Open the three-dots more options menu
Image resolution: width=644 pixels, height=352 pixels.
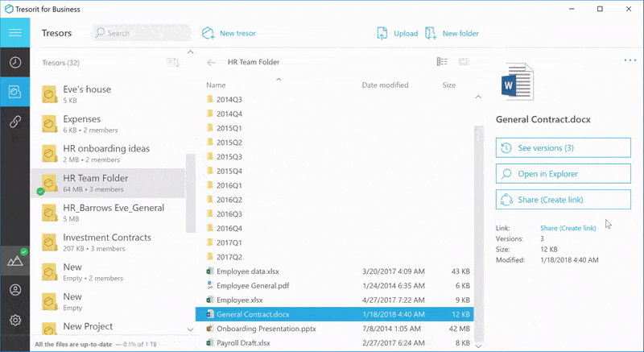tap(630, 60)
